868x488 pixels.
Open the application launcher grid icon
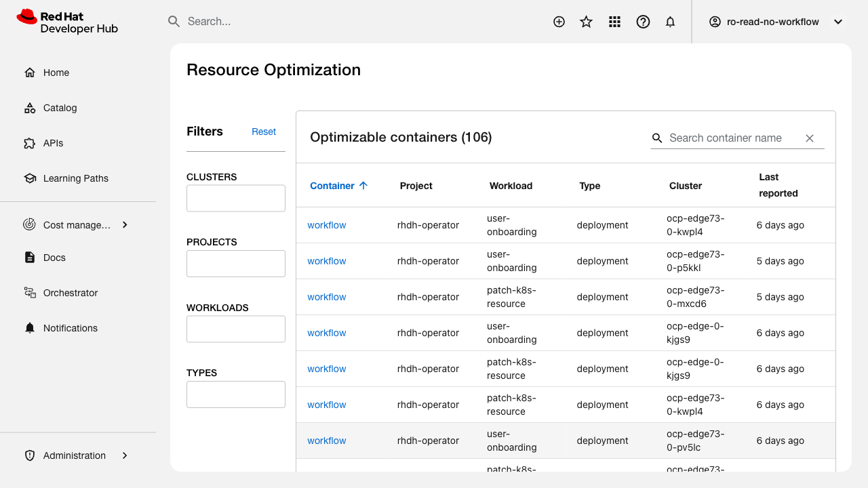pos(615,22)
